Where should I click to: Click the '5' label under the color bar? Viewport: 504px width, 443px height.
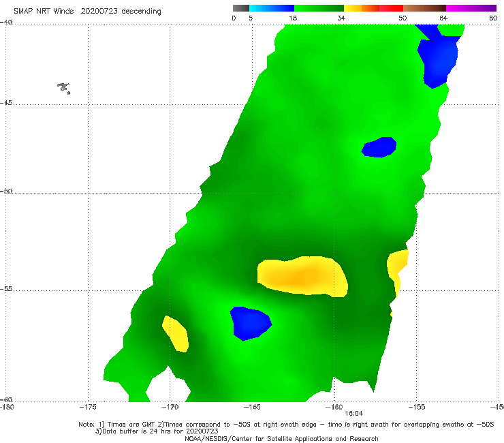click(x=251, y=18)
